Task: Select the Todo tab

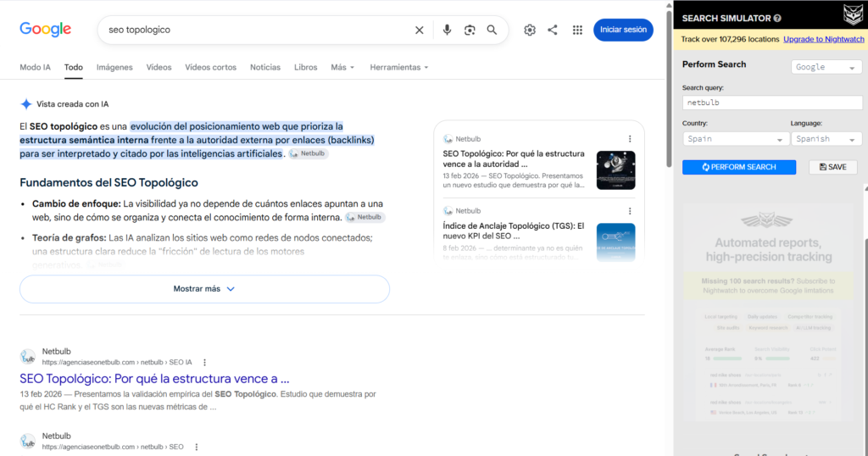Action: tap(73, 68)
